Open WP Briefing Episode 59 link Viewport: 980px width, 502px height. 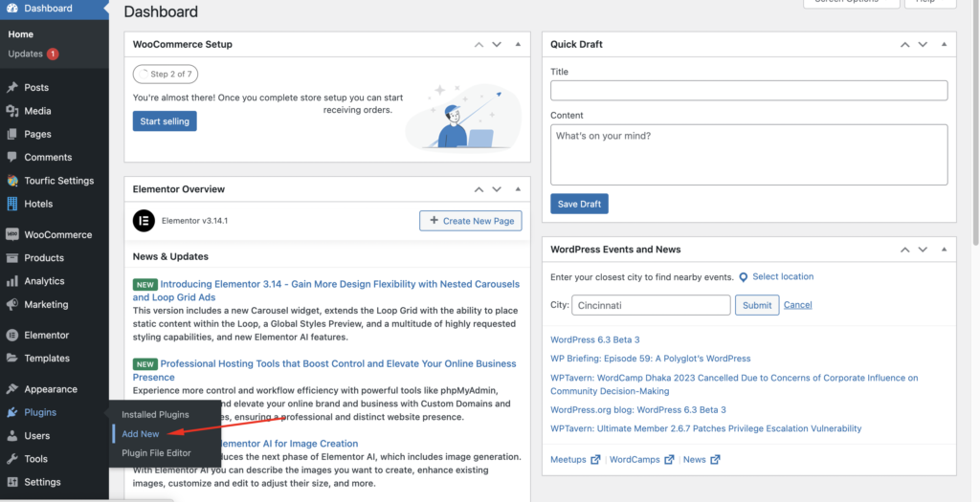pos(651,359)
